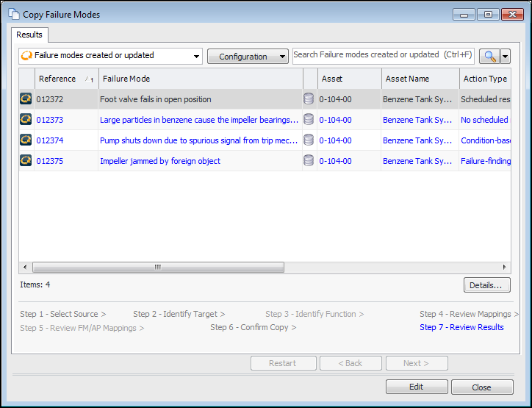Click the horizontal scrollbar thumb
532x408 pixels.
pos(157,268)
